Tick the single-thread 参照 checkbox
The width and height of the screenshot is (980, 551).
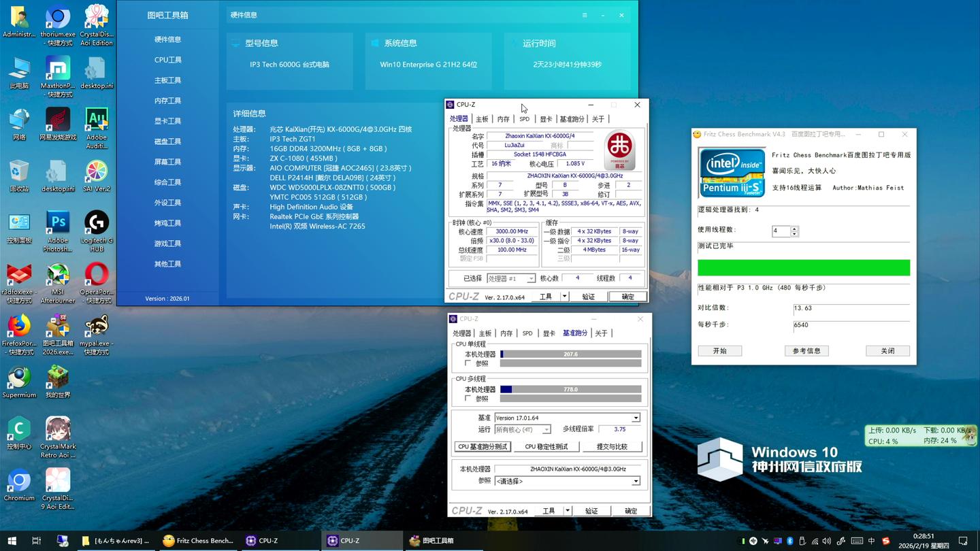point(468,363)
